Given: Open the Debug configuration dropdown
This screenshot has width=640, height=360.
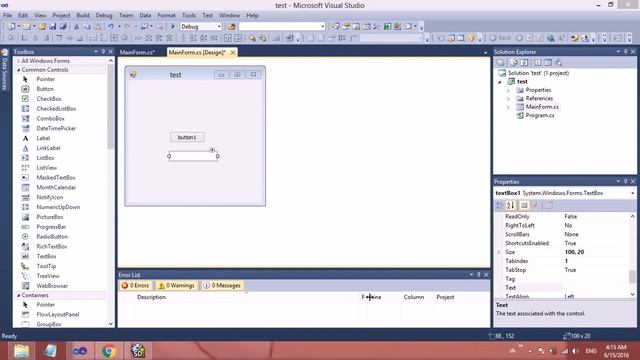Looking at the screenshot, I should (x=219, y=27).
